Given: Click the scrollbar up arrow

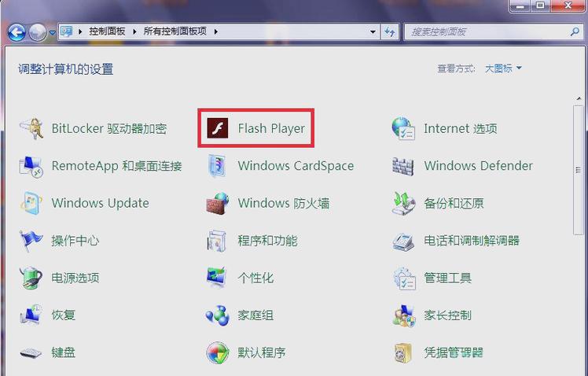Looking at the screenshot, I should click(579, 98).
